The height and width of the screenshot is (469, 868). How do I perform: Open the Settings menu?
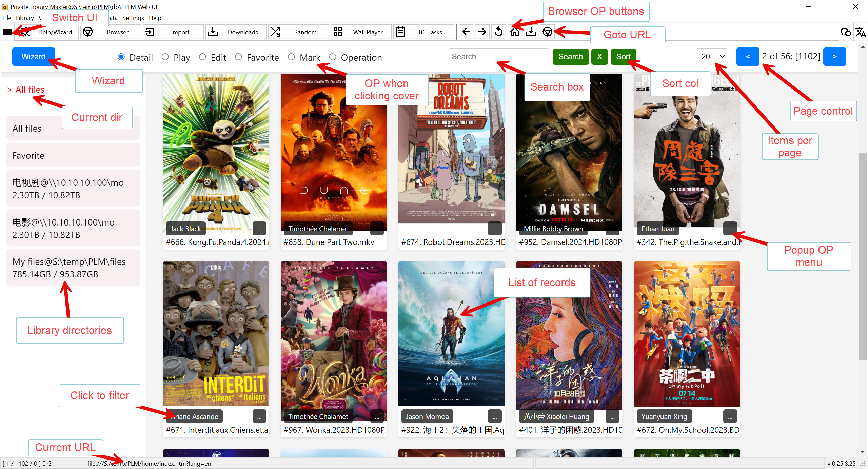click(133, 18)
